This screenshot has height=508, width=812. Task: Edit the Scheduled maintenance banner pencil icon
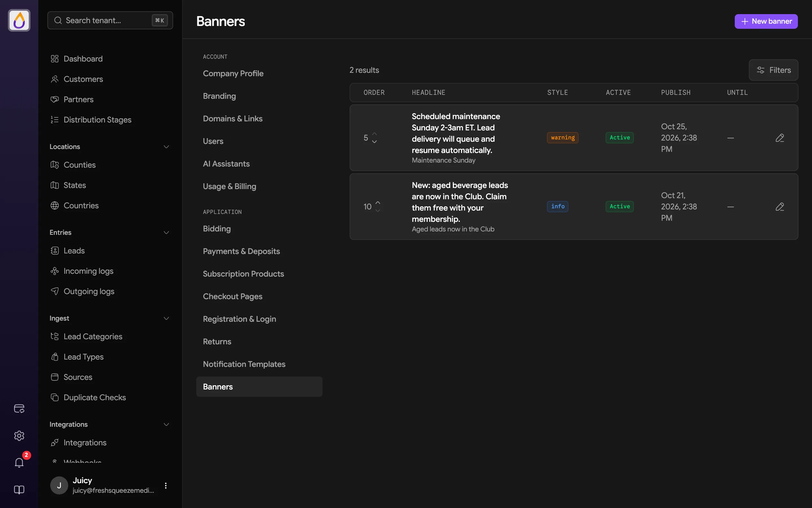(780, 138)
